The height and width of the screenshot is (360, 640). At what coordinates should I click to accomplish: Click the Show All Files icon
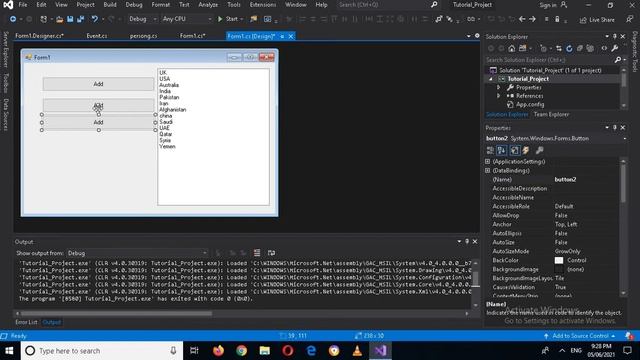(x=590, y=49)
